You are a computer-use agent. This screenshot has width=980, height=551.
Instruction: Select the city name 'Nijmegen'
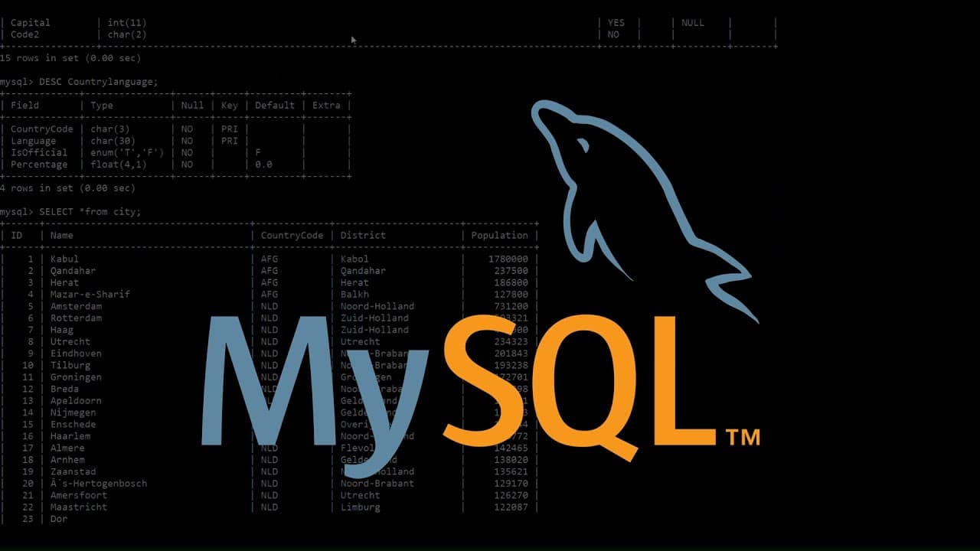pyautogui.click(x=73, y=412)
